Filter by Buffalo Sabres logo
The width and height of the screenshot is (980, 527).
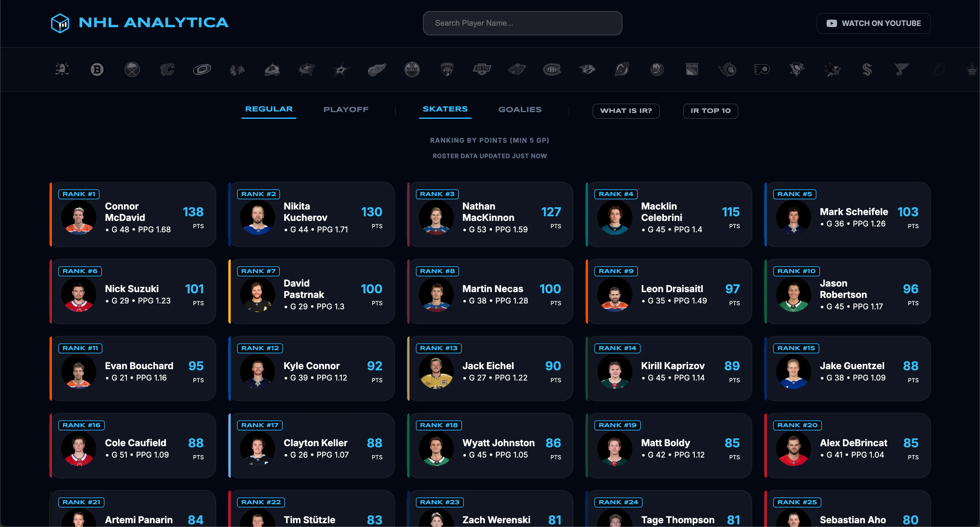132,70
